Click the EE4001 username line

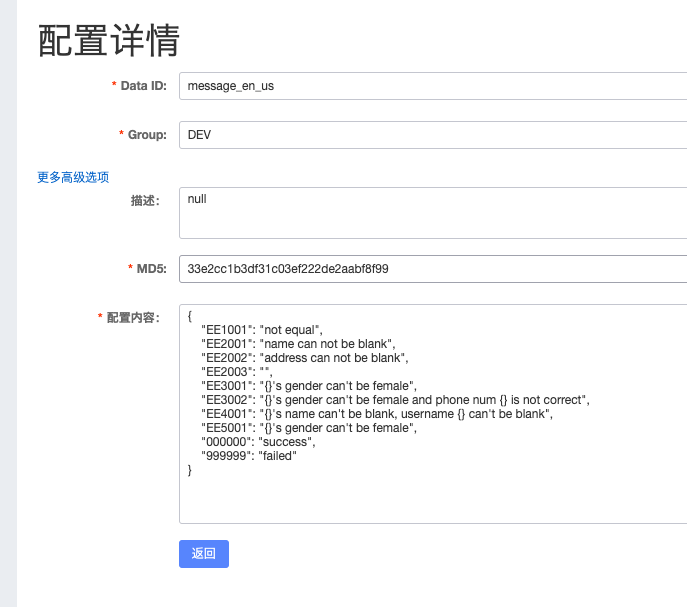click(376, 414)
